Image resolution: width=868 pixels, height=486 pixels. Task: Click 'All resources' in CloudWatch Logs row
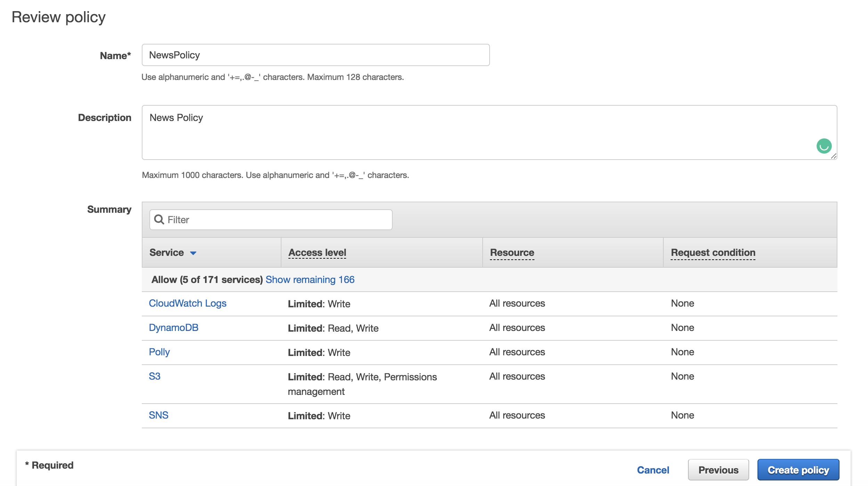pos(517,303)
